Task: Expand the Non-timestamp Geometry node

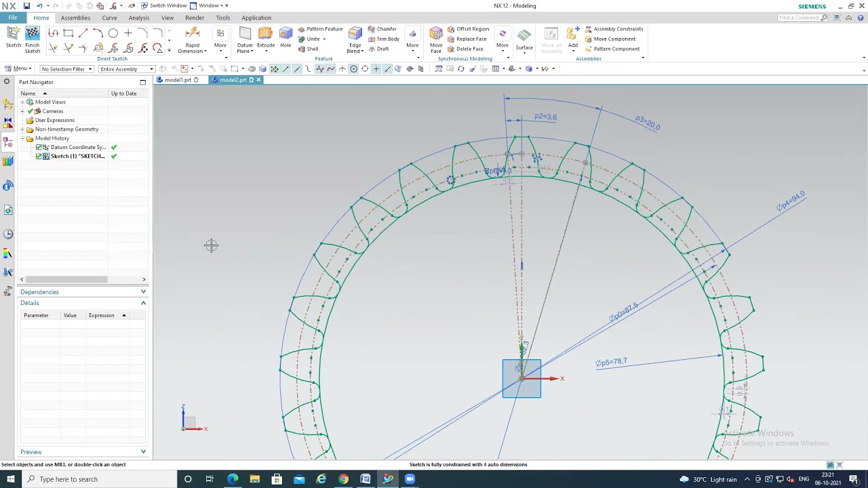Action: point(22,129)
